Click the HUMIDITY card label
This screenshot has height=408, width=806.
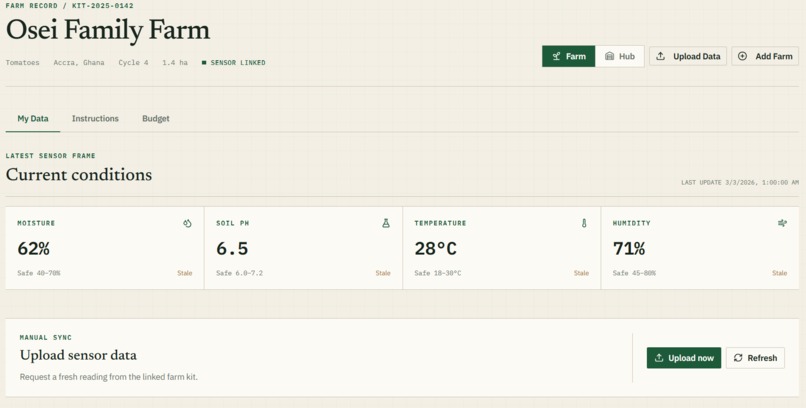[631, 223]
